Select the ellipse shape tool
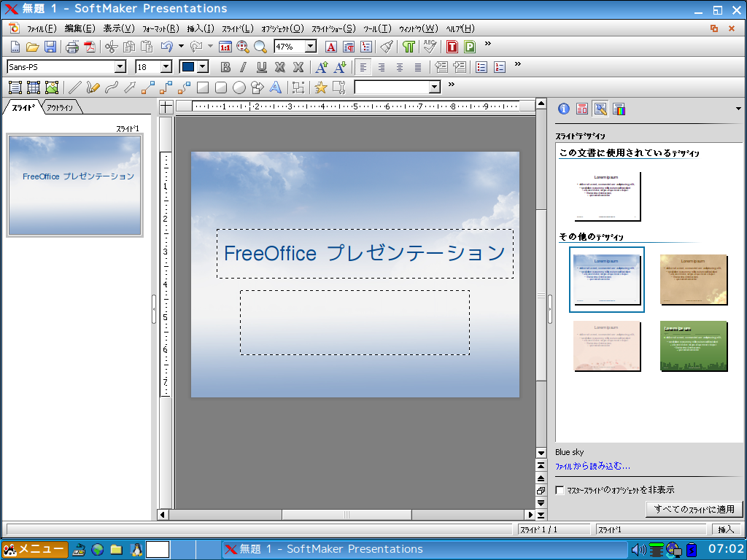The image size is (747, 560). (x=239, y=87)
